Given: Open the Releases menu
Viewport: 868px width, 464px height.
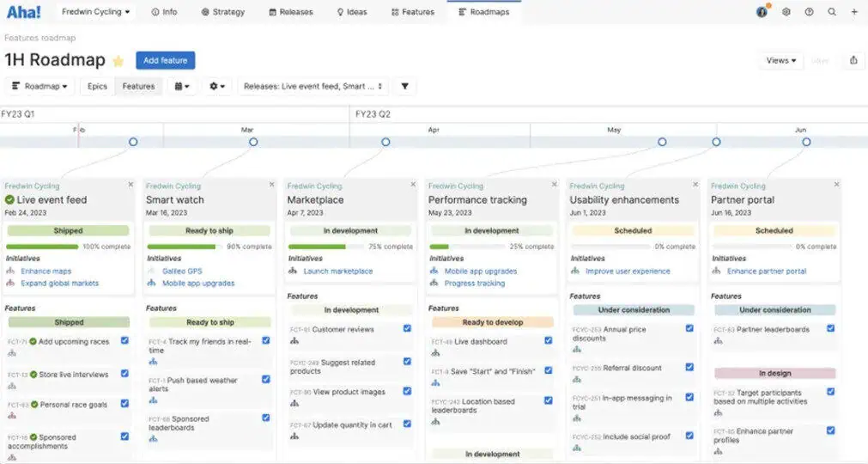Looking at the screenshot, I should click(x=291, y=12).
